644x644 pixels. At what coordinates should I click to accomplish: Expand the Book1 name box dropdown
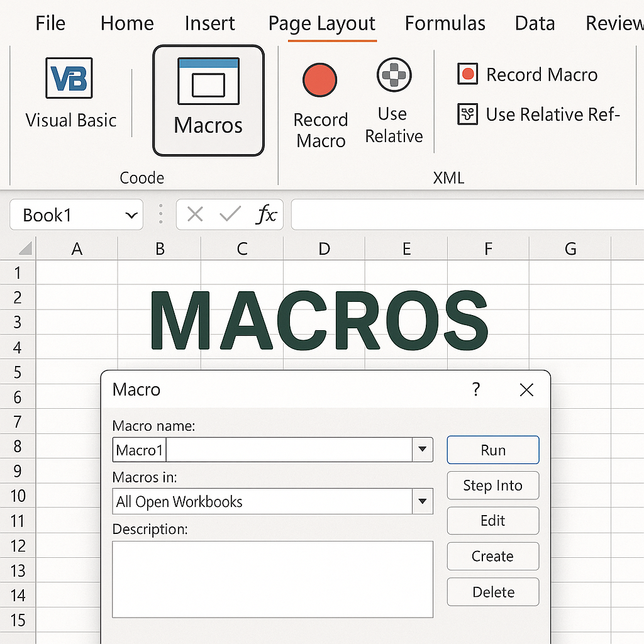click(x=131, y=215)
